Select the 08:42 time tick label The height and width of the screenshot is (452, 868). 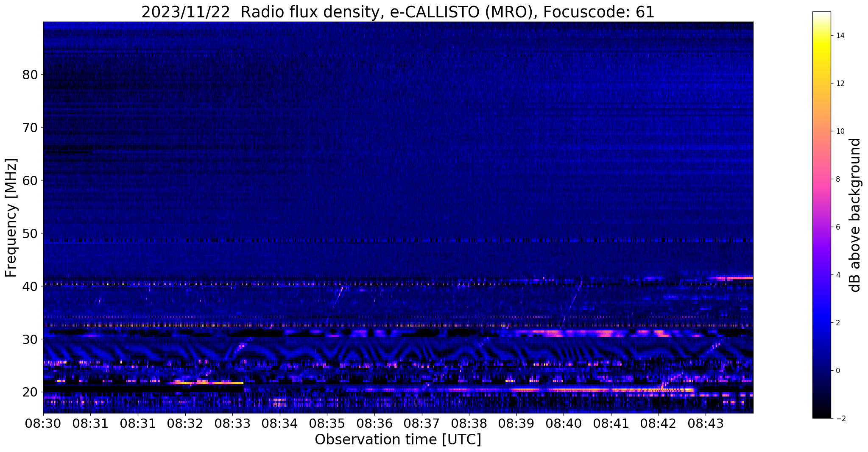click(659, 423)
